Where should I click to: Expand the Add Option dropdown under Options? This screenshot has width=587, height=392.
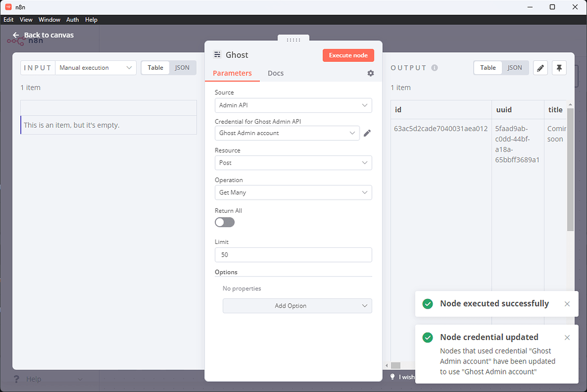tap(297, 306)
